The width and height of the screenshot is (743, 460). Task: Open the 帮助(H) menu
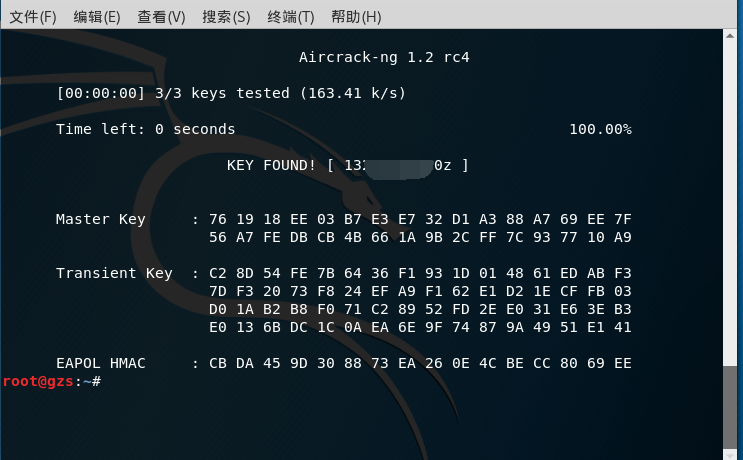[x=356, y=17]
